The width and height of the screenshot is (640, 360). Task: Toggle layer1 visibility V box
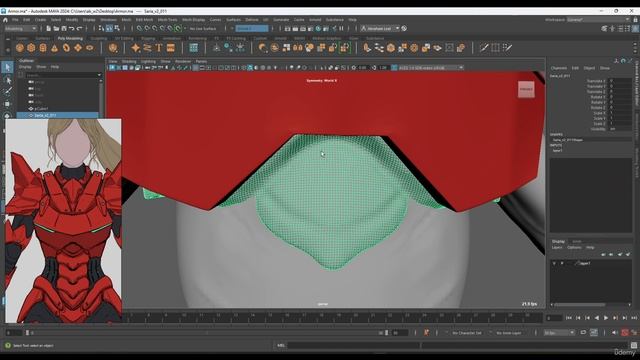tap(554, 263)
